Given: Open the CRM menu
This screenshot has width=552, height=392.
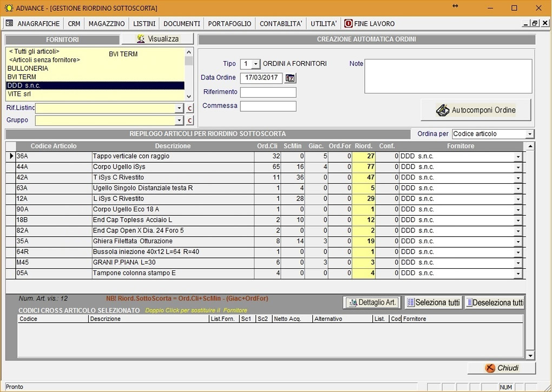Looking at the screenshot, I should point(74,24).
